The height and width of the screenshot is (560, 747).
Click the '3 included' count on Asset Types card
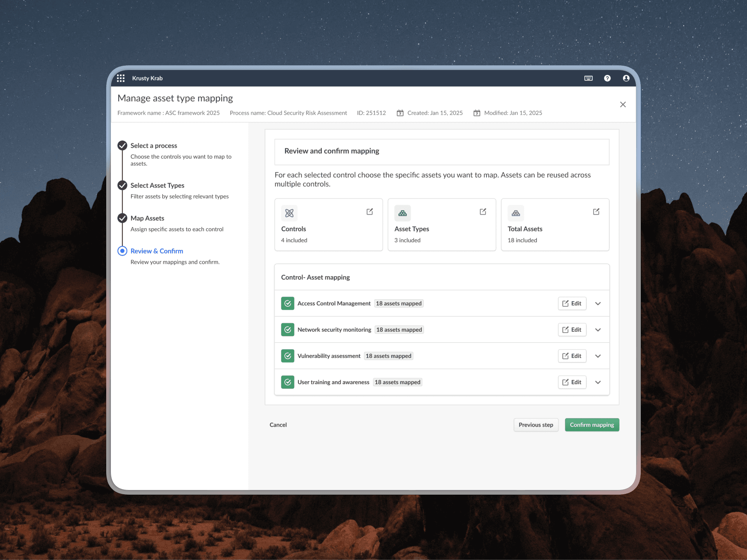coord(407,240)
